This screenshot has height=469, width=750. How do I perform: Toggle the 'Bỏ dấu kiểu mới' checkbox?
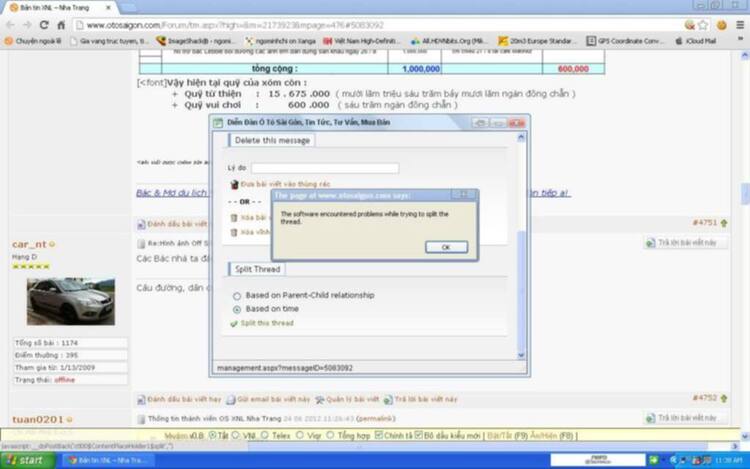(419, 435)
